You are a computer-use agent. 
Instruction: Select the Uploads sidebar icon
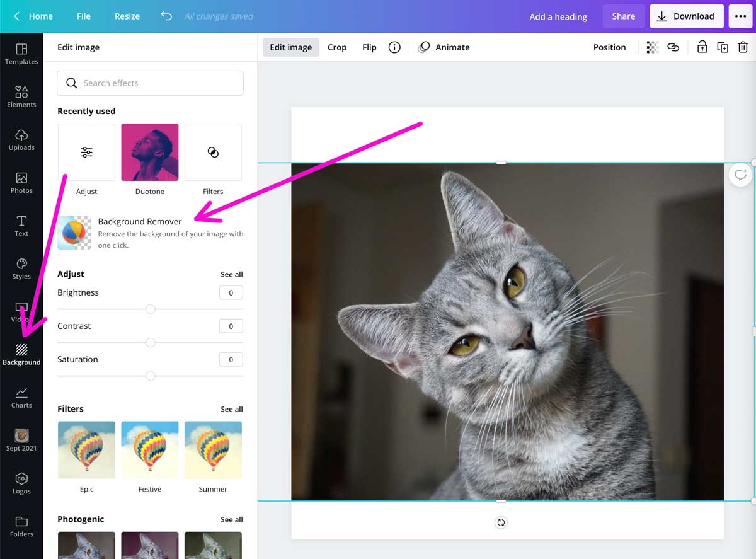21,139
